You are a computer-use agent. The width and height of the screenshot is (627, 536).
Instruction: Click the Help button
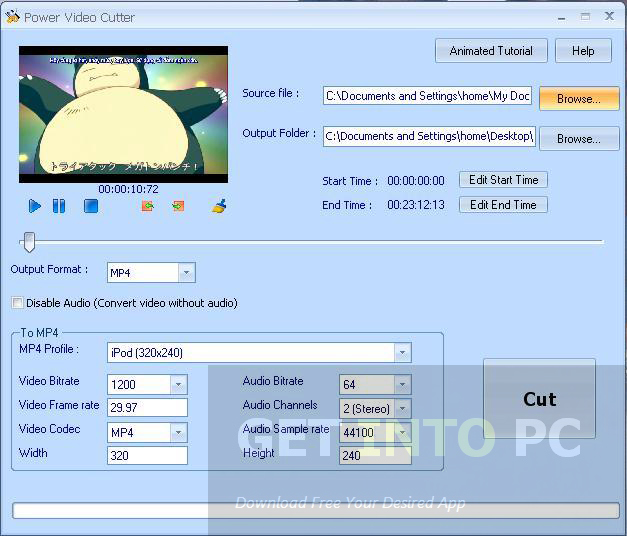tap(583, 51)
